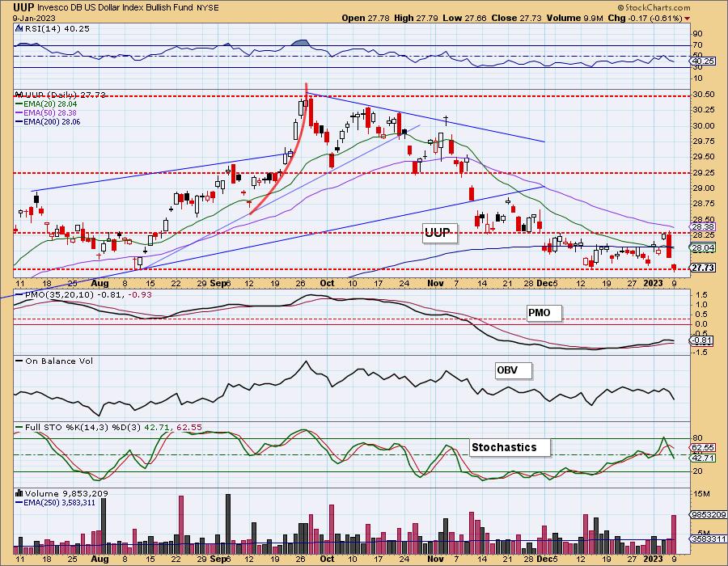
Task: Click the Chg -0.17 (-0.61%) value
Action: pos(645,18)
